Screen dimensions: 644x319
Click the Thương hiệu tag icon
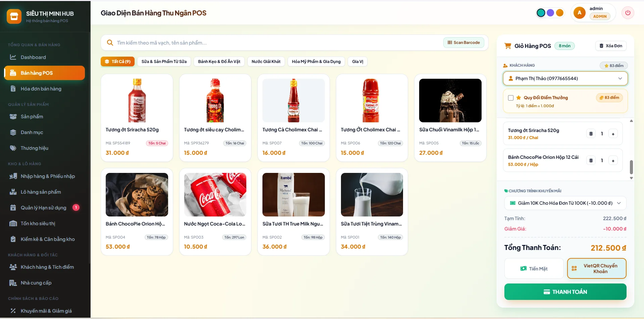[13, 148]
